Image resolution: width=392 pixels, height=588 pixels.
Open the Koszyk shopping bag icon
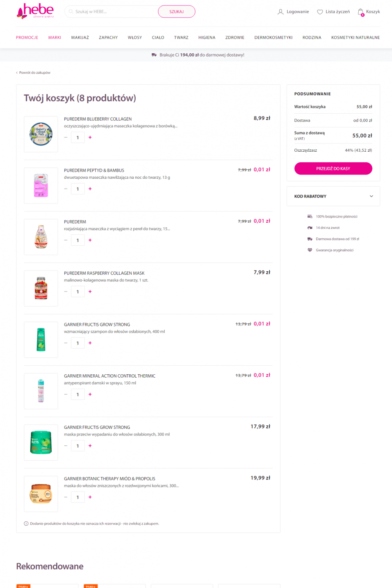(x=361, y=12)
